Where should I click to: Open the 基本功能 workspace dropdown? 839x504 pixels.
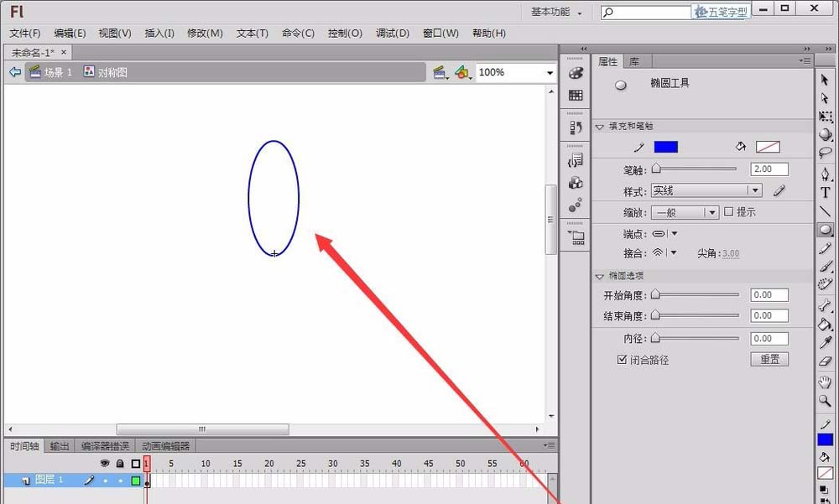click(556, 12)
